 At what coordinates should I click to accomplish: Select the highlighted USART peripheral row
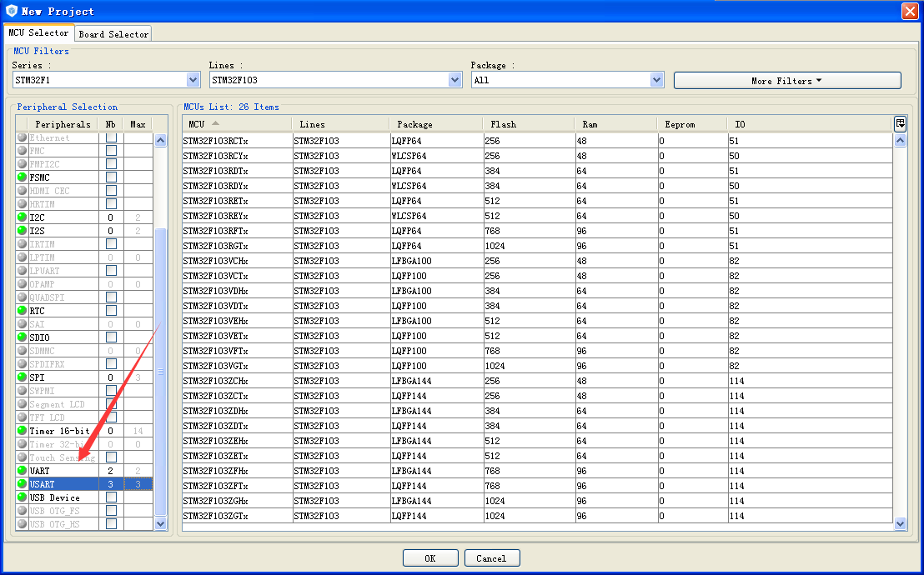(84, 483)
